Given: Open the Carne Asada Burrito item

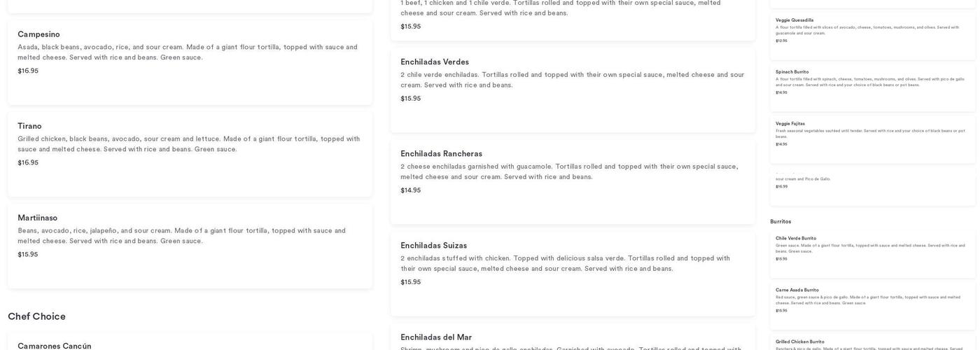Looking at the screenshot, I should pyautogui.click(x=797, y=290).
